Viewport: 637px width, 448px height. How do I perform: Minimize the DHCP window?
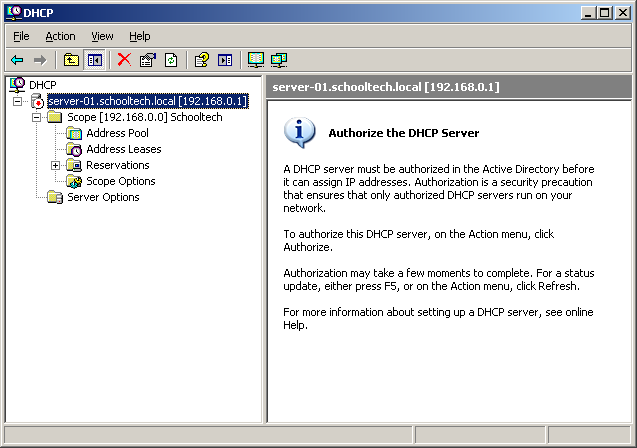coord(587,13)
